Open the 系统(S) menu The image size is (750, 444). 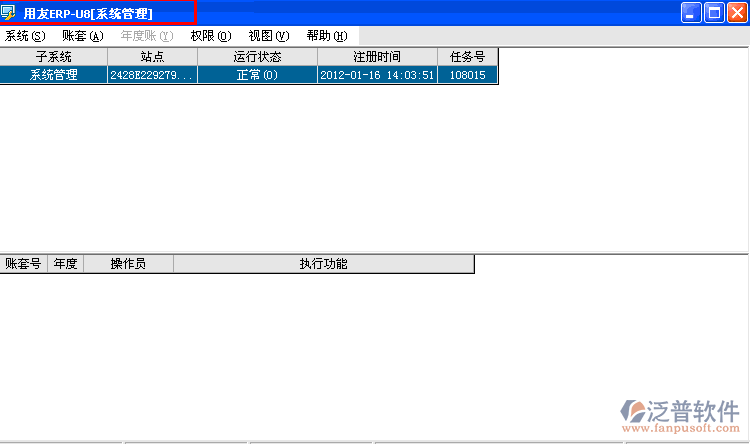coord(25,36)
